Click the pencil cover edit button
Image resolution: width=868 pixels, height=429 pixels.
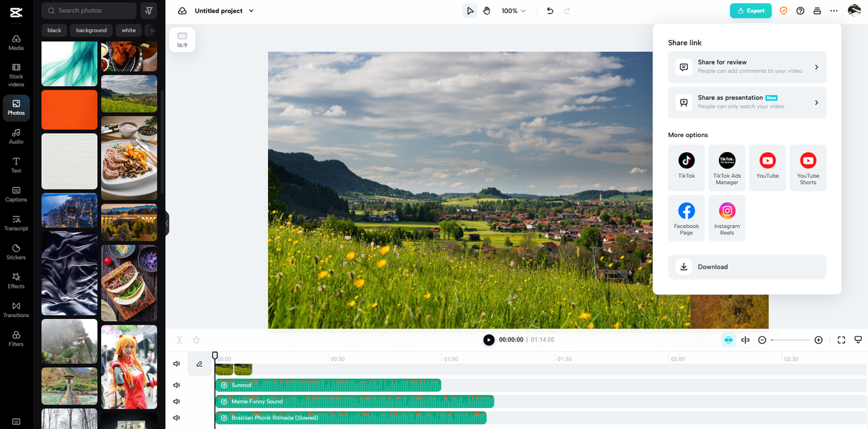[x=199, y=364]
